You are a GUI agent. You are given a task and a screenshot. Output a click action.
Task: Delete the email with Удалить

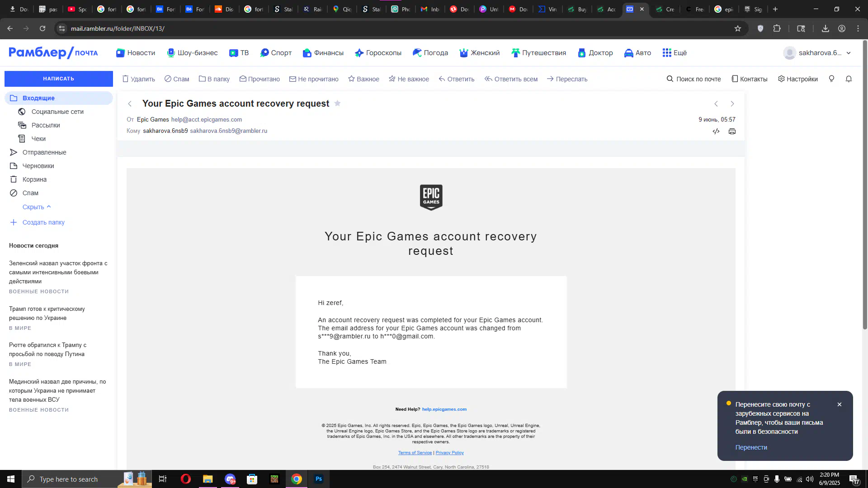click(x=139, y=79)
